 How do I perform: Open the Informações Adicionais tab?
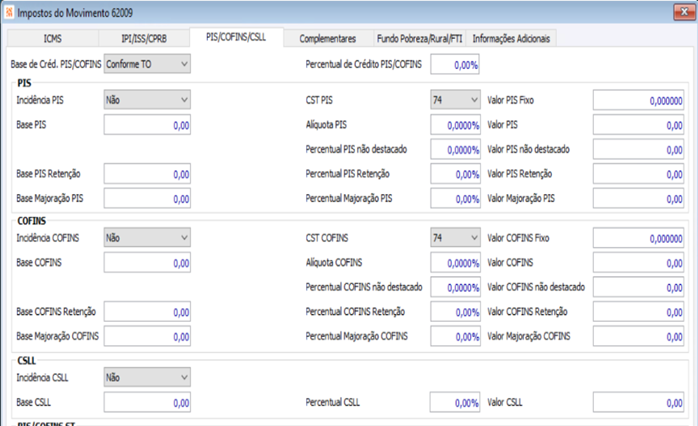(512, 38)
